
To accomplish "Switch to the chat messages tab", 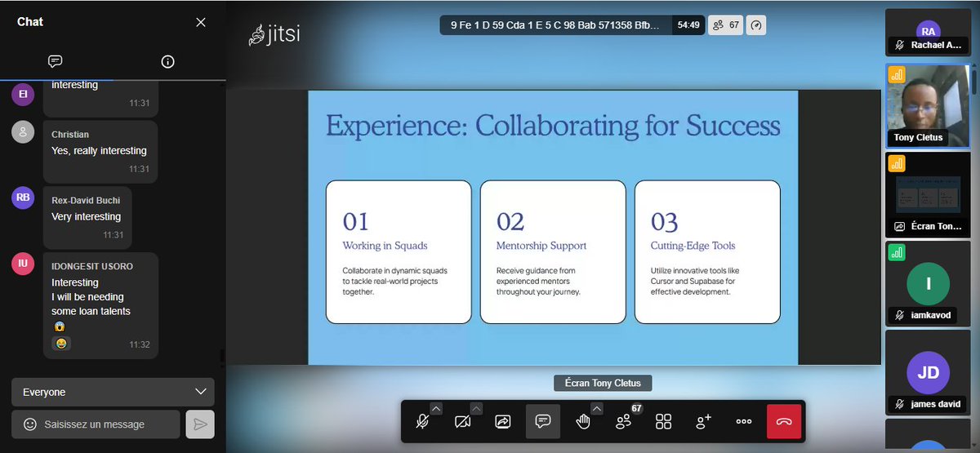I will point(56,61).
